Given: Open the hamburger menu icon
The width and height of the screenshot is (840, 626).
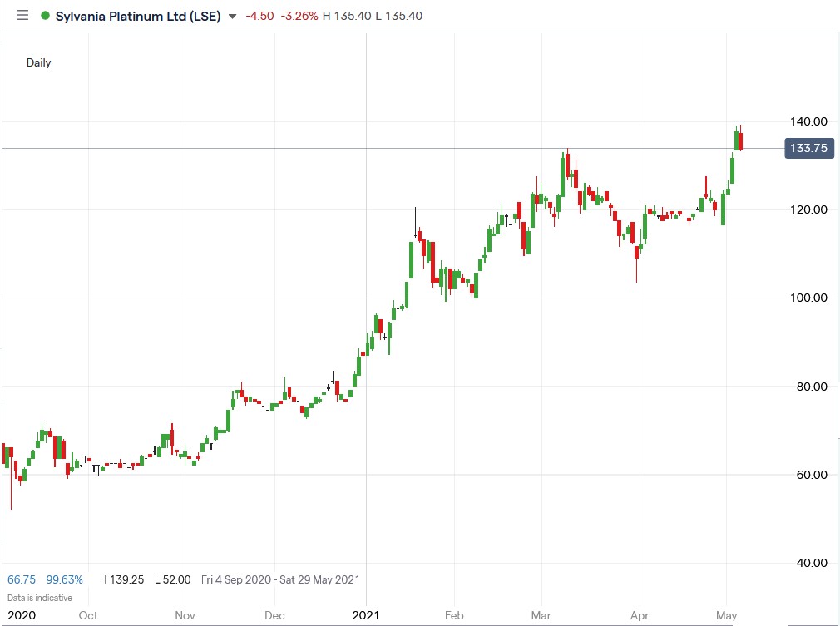Looking at the screenshot, I should (22, 16).
